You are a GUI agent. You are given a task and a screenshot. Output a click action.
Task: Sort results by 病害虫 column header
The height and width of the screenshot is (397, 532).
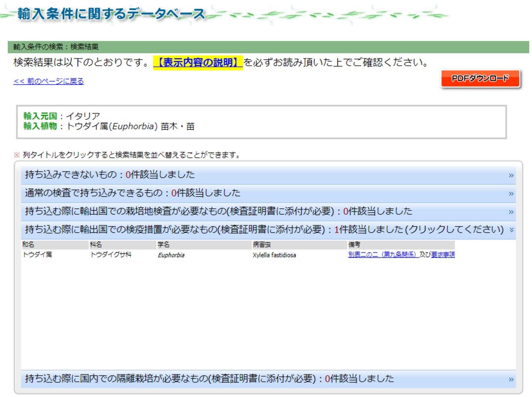[300, 244]
